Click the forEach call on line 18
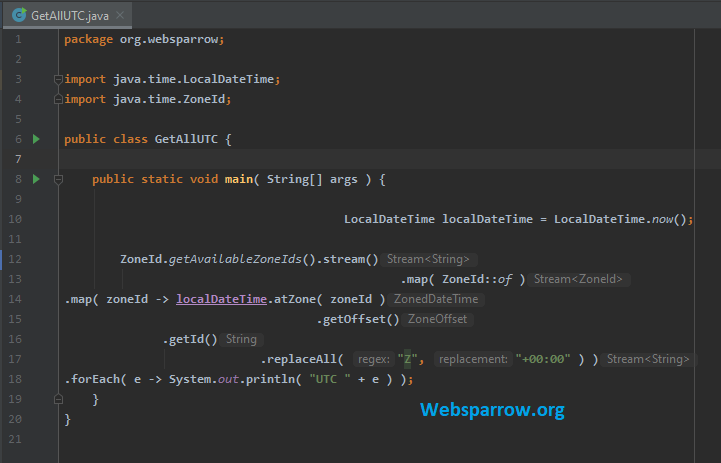 (x=95, y=379)
